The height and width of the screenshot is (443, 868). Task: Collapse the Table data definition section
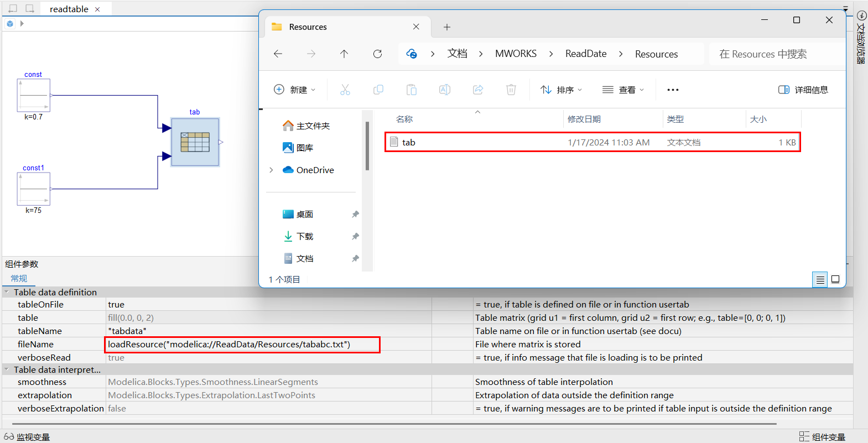7,292
